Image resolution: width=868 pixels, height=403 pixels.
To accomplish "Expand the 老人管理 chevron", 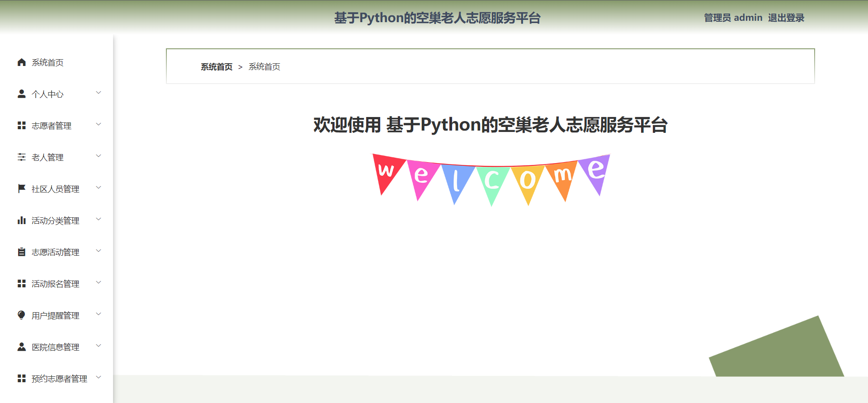I will (x=99, y=156).
